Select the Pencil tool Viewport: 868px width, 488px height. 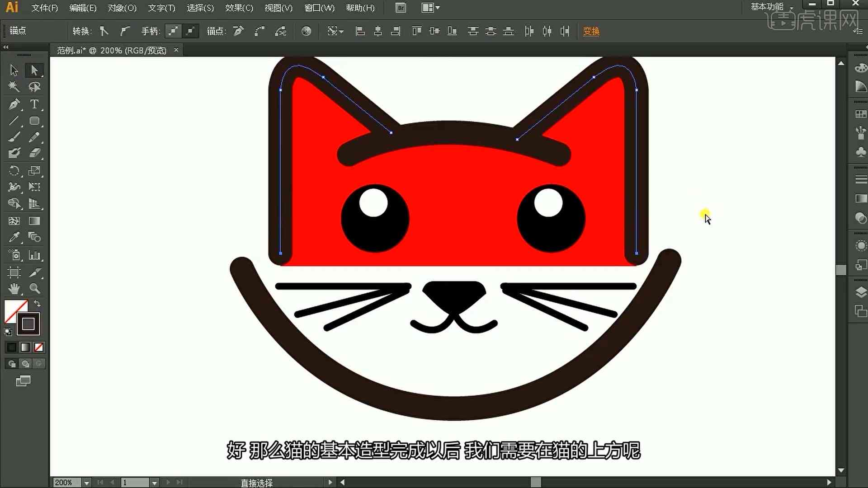pyautogui.click(x=34, y=137)
